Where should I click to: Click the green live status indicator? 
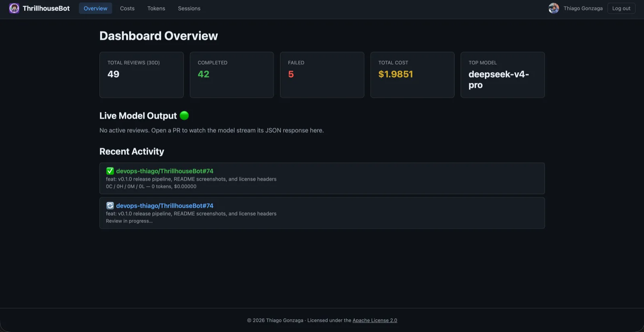pos(184,116)
